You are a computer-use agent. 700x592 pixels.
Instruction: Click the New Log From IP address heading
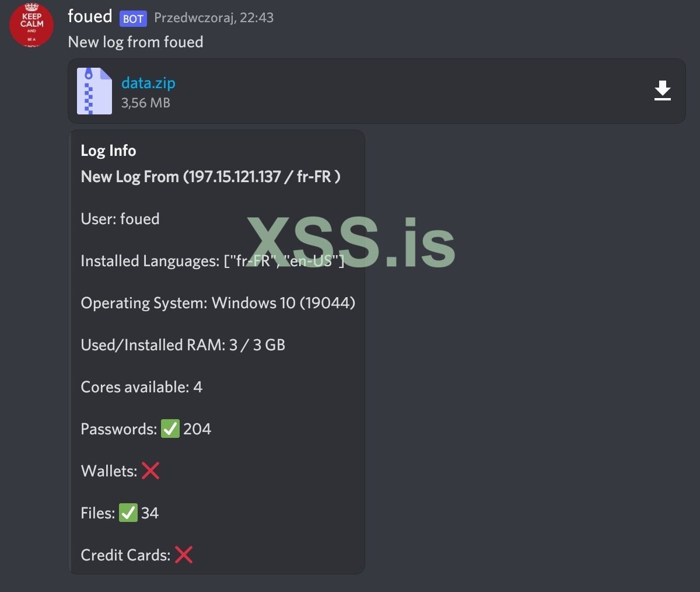[x=211, y=176]
